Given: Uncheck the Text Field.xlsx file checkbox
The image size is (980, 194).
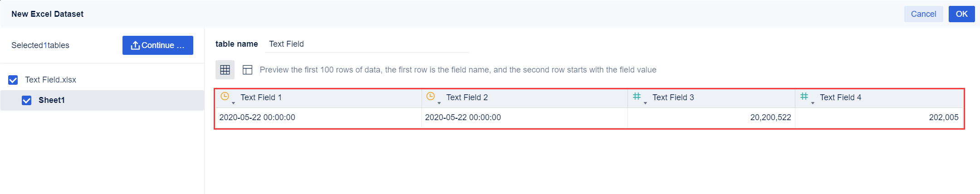Looking at the screenshot, I should click(13, 80).
